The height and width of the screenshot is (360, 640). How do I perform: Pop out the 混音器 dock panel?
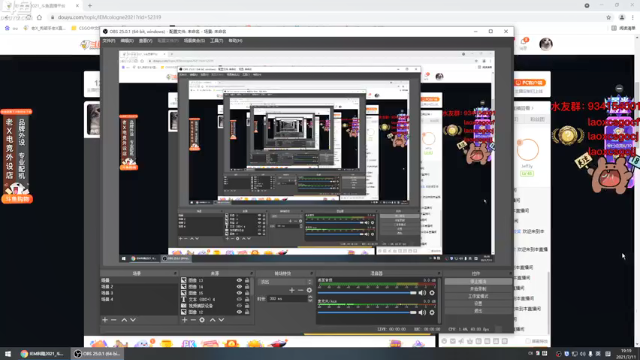click(439, 273)
